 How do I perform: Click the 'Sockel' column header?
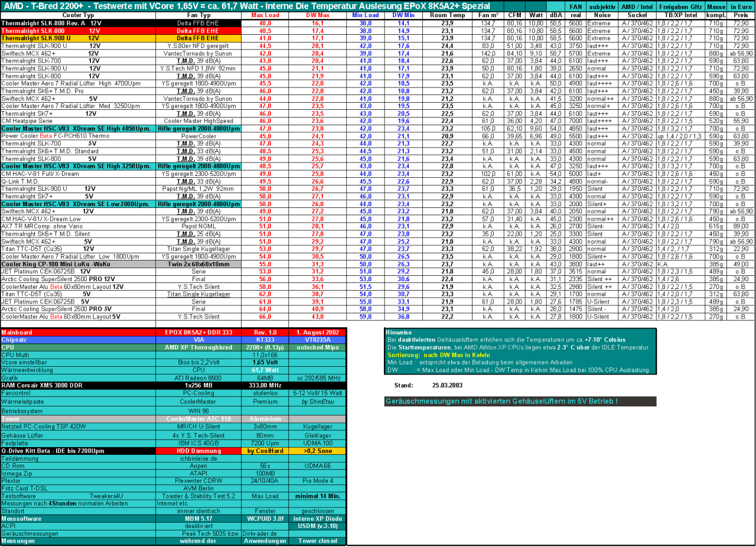(637, 15)
